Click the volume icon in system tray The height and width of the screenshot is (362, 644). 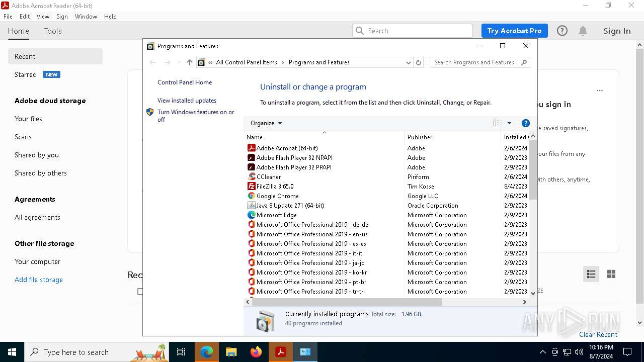tap(579, 352)
